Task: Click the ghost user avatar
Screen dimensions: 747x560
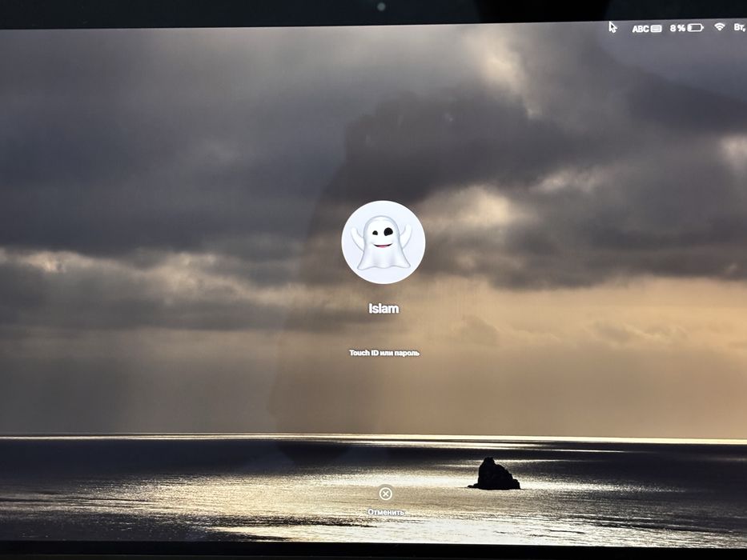Action: pos(383,242)
